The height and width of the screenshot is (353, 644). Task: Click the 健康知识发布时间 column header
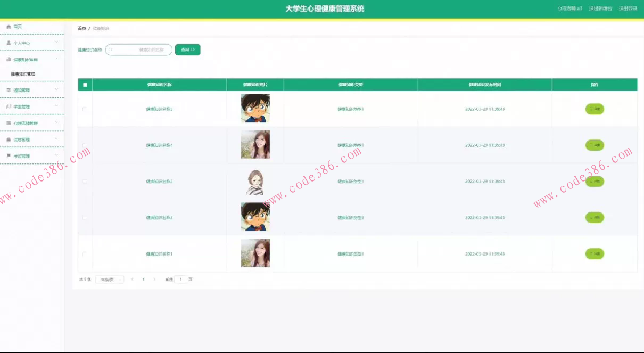485,85
